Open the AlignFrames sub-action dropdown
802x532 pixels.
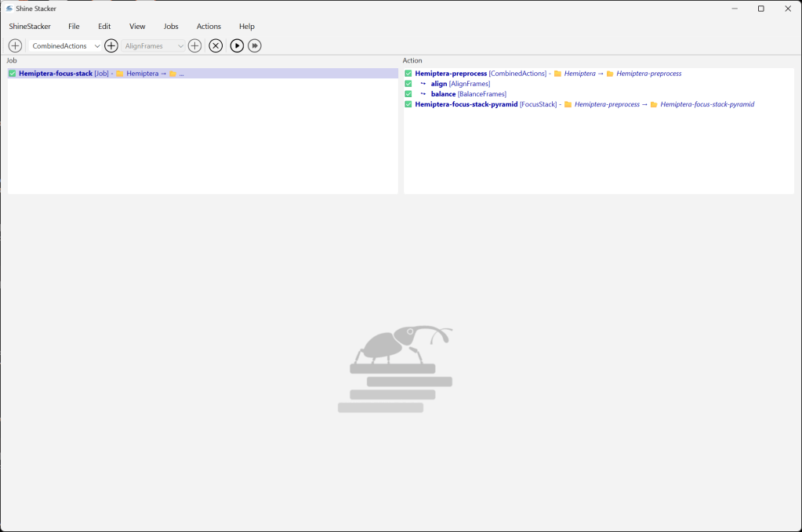coord(154,46)
